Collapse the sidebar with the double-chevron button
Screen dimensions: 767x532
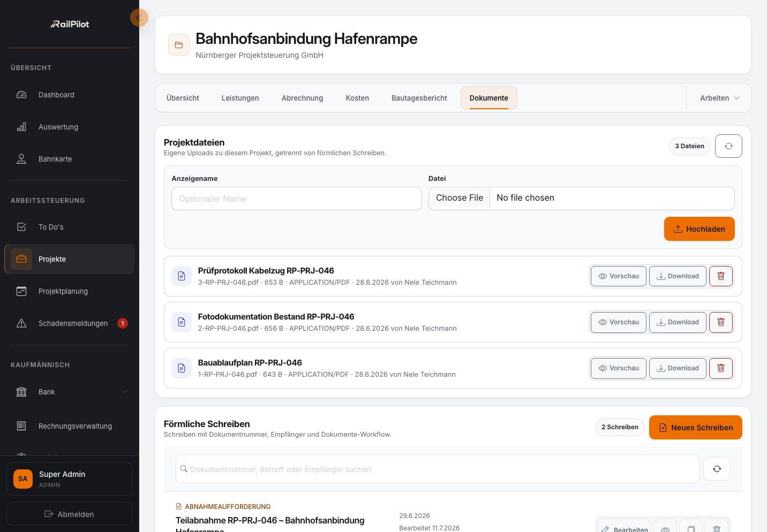139,18
